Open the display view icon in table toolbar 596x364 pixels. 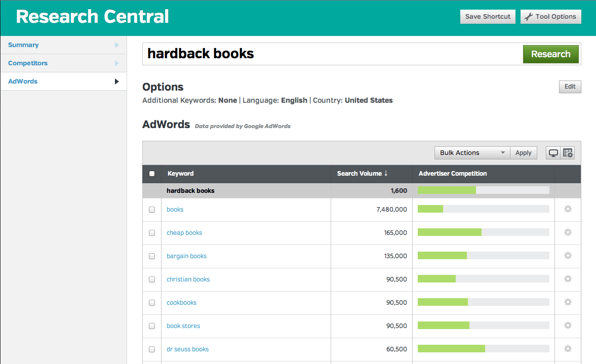pyautogui.click(x=553, y=153)
